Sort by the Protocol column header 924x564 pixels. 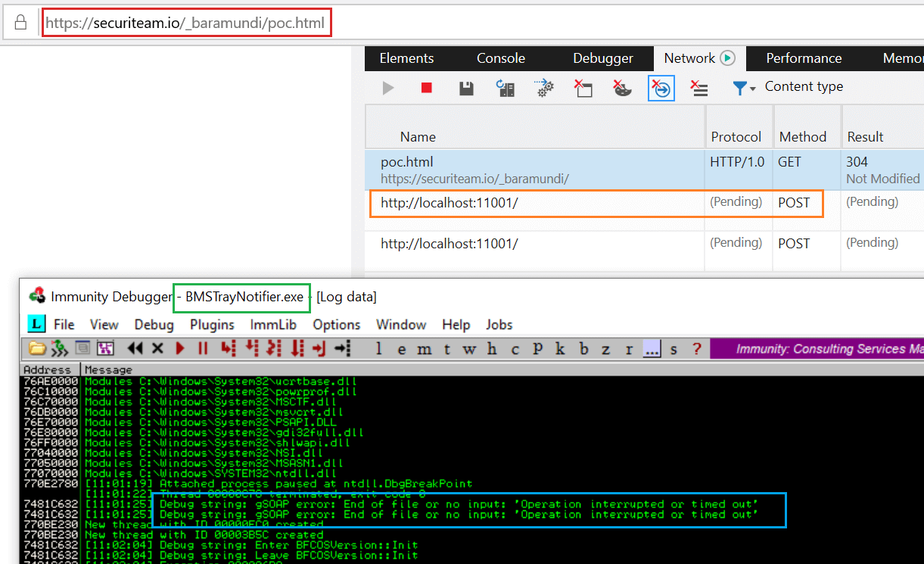736,137
